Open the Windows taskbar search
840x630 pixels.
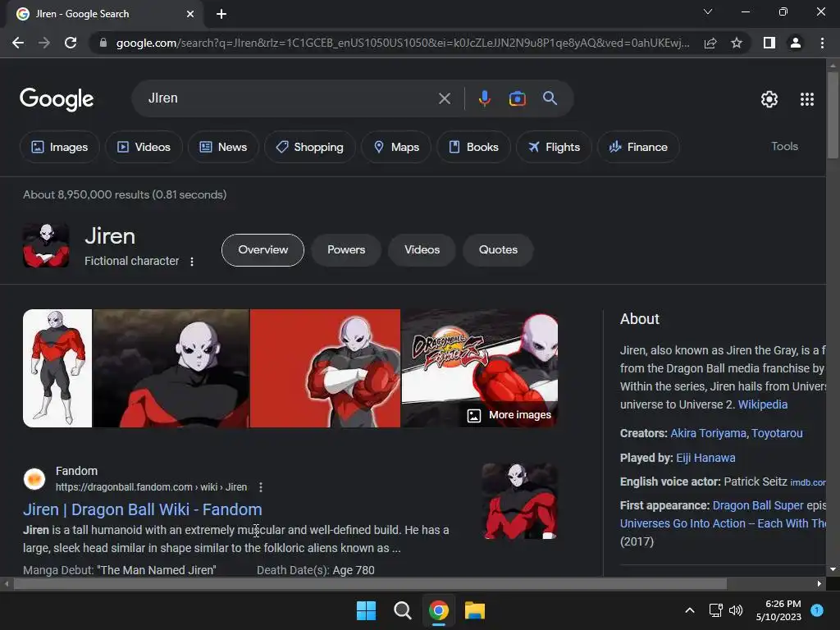tap(402, 610)
